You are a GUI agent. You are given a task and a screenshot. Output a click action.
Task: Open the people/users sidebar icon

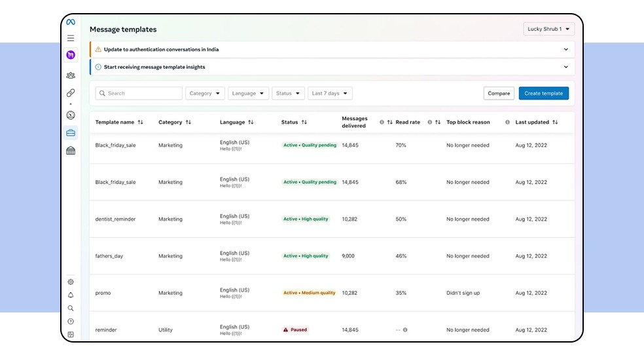pos(71,75)
